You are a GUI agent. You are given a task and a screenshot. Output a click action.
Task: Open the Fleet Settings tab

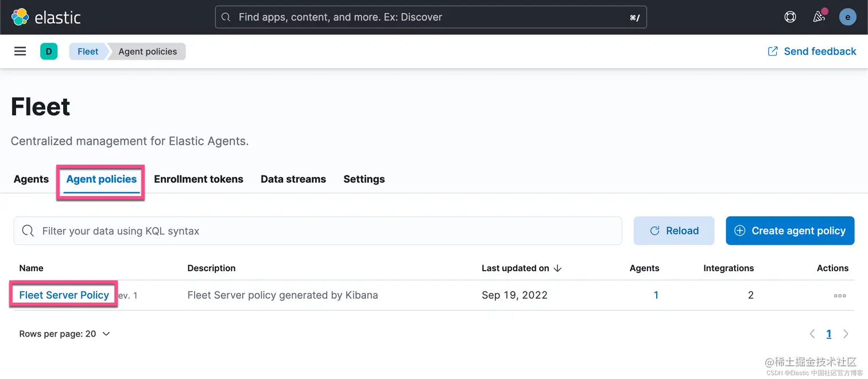pyautogui.click(x=364, y=179)
